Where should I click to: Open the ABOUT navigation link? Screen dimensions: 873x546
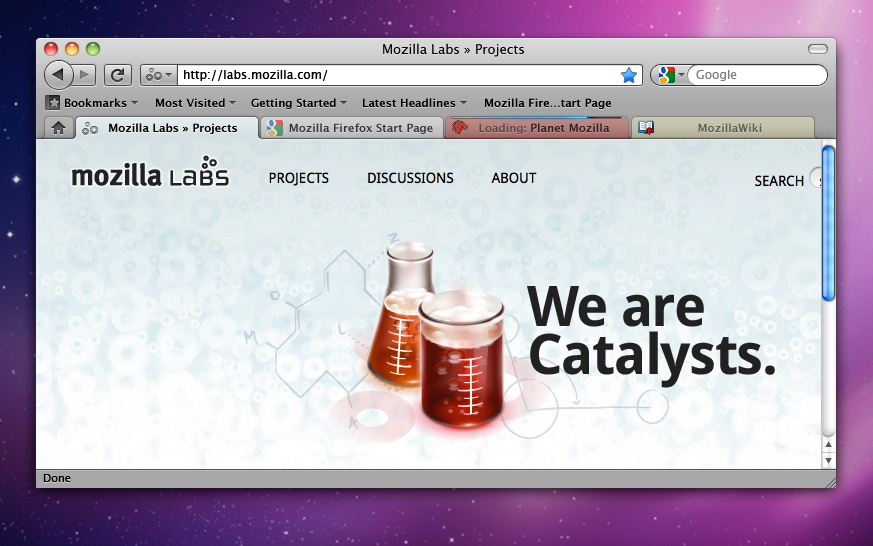coord(513,178)
